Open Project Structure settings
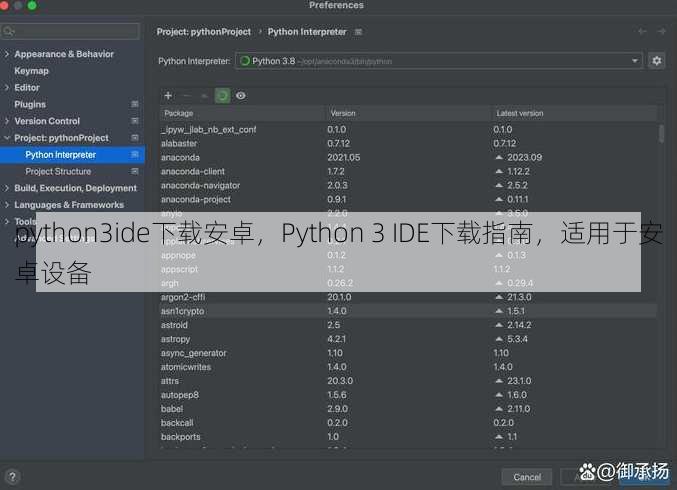This screenshot has height=490, width=677. point(58,171)
